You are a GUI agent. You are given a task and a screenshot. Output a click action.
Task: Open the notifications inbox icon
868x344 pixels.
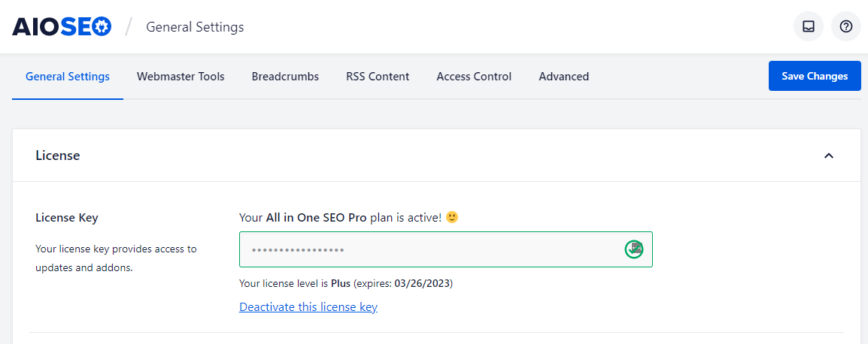click(x=809, y=26)
